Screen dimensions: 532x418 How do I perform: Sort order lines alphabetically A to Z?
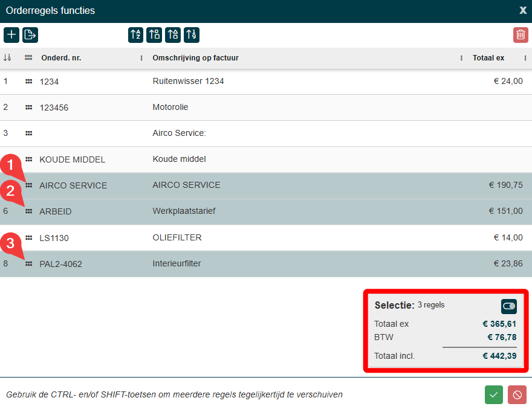tap(136, 35)
